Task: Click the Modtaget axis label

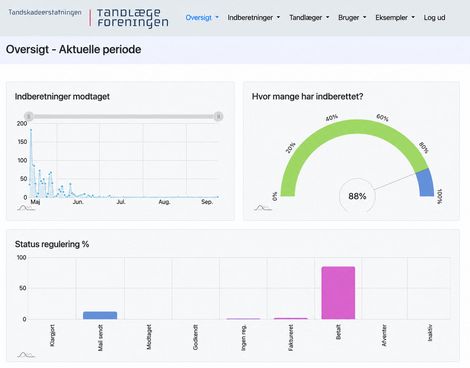Action: pos(149,337)
